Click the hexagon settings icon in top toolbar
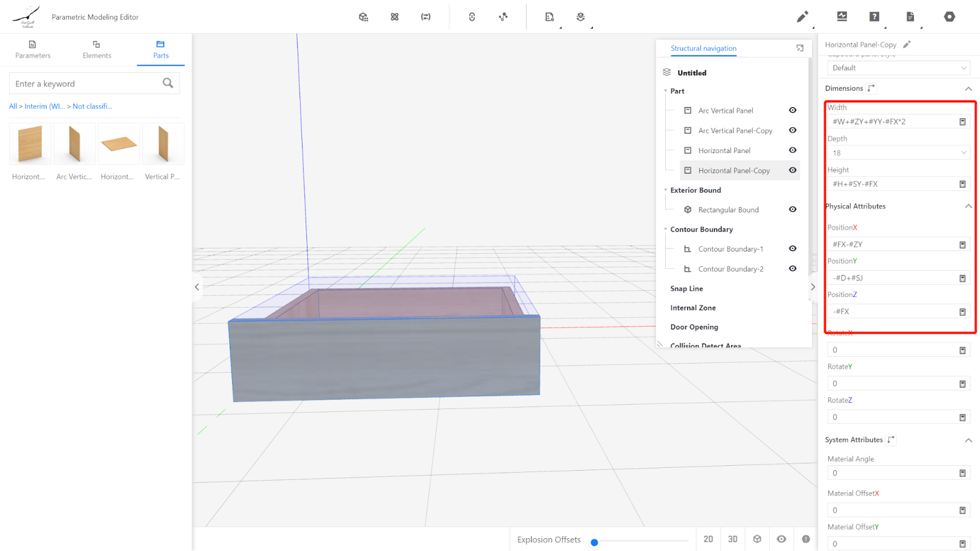980x551 pixels. tap(949, 17)
